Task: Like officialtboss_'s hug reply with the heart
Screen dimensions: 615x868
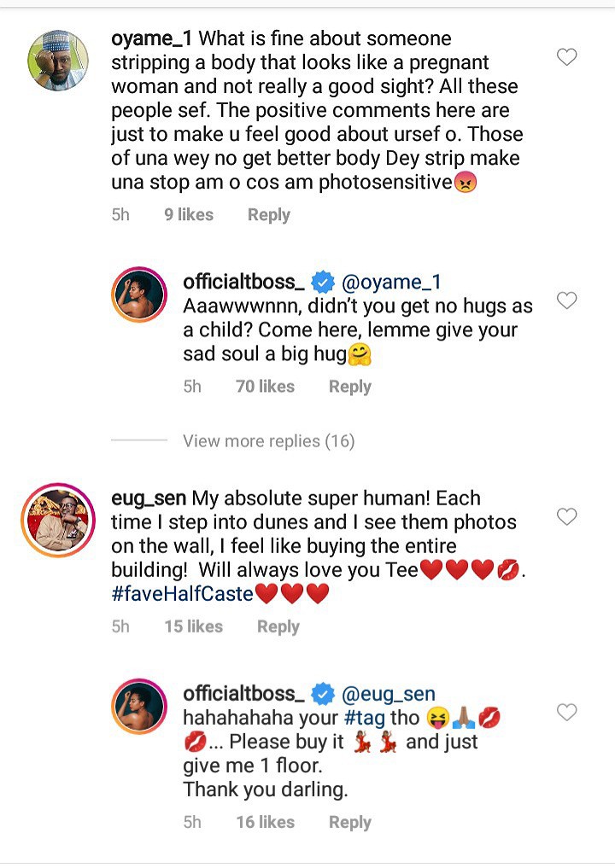Action: click(x=566, y=300)
